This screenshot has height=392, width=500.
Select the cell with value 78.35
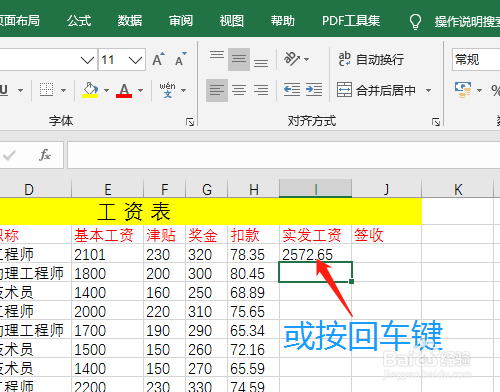pos(254,254)
